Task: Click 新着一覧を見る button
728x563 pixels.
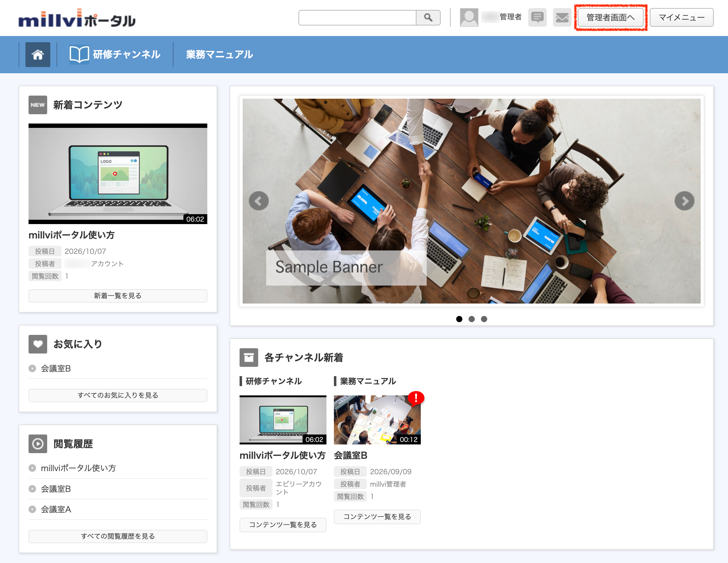Action: tap(118, 296)
